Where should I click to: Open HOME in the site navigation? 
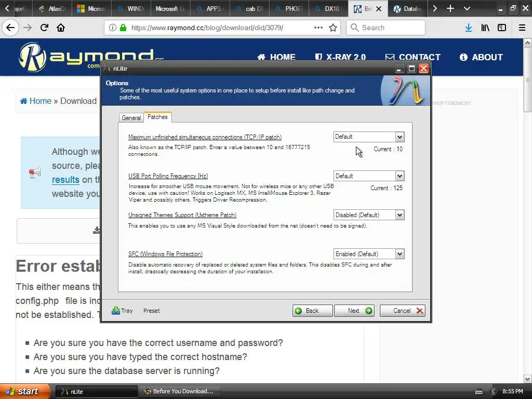(x=276, y=57)
